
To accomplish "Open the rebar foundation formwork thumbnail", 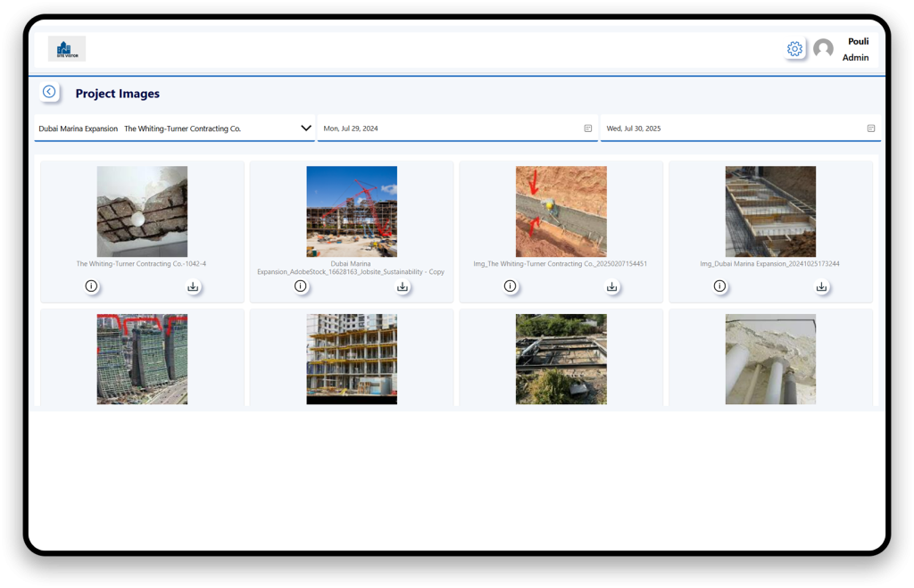I will point(770,211).
